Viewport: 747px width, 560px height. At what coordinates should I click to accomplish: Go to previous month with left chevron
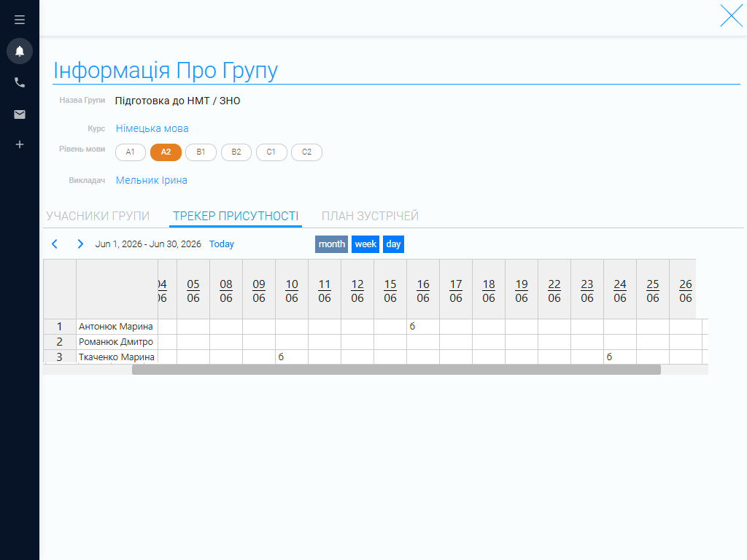point(55,244)
